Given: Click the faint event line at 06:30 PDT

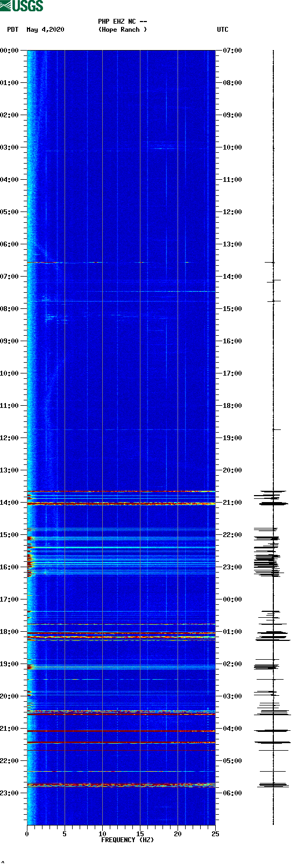Looking at the screenshot, I should click(x=121, y=263).
